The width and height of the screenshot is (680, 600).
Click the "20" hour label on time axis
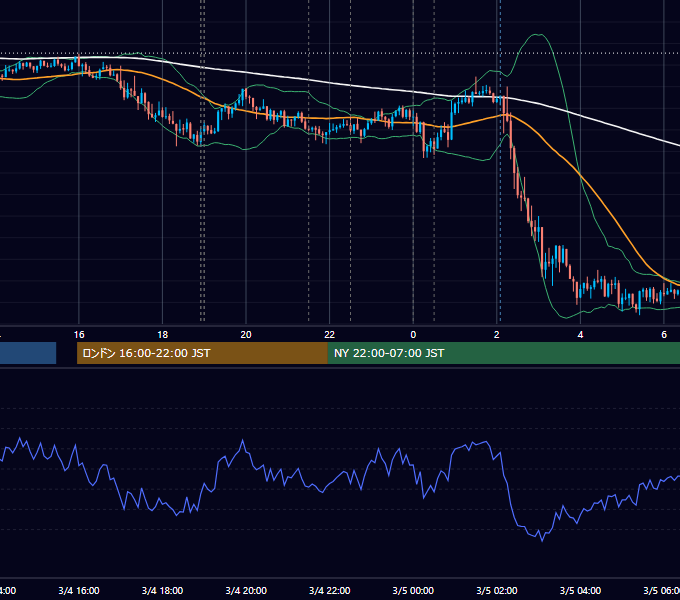tap(246, 334)
